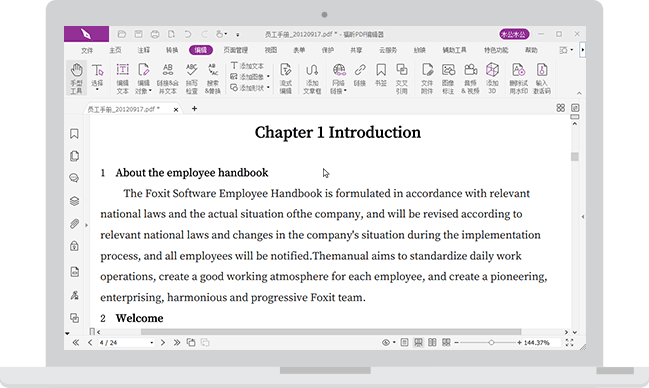The image size is (649, 388).
Task: Click the Audio & Video (音频&视频) icon
Action: 470,78
